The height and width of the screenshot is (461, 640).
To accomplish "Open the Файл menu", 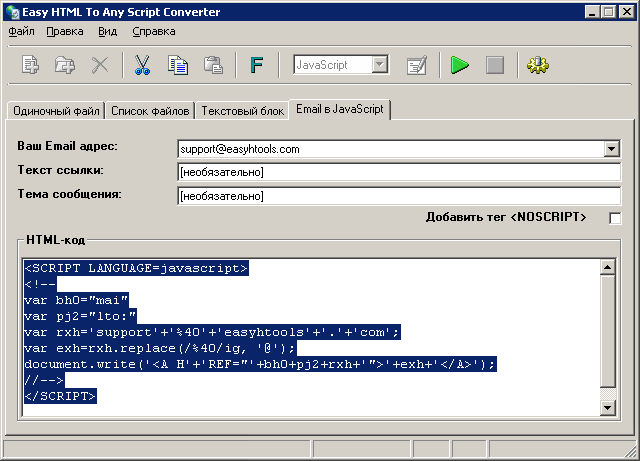I will pyautogui.click(x=21, y=31).
